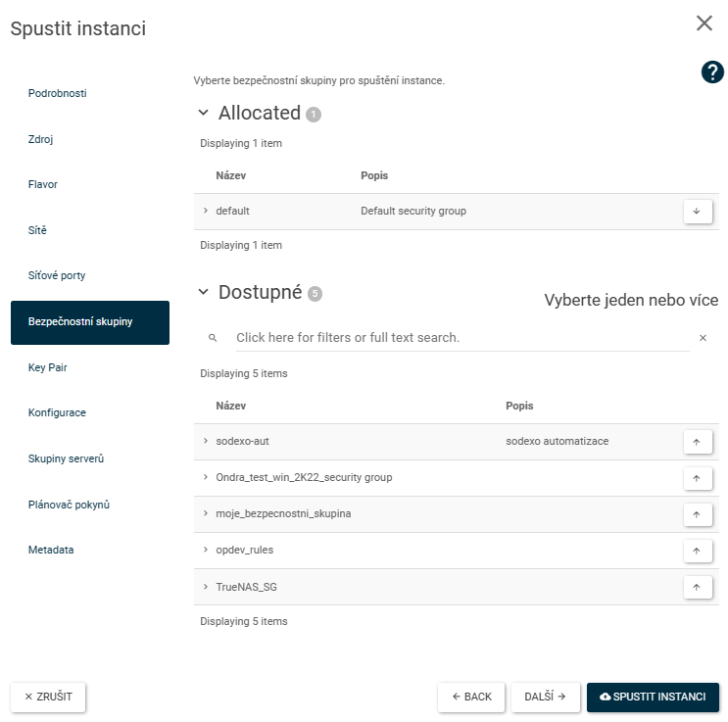Click the magnifier search icon
The height and width of the screenshot is (722, 728).
pyautogui.click(x=213, y=338)
